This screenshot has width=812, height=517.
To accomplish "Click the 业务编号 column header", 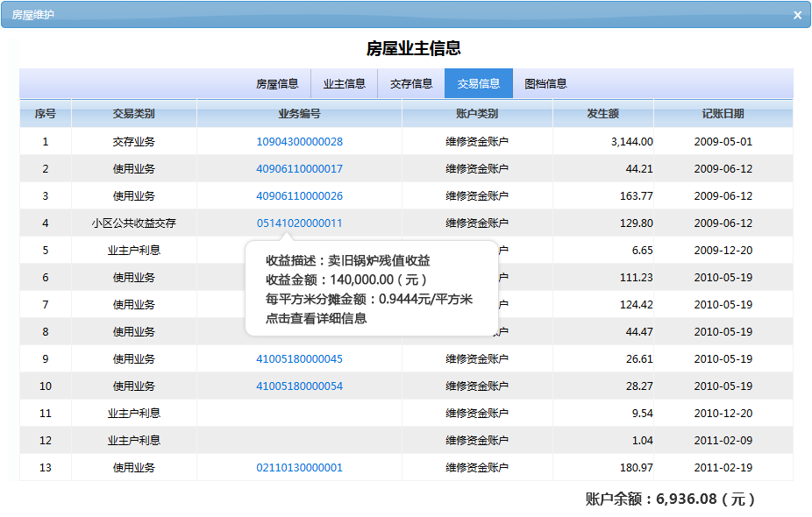I will [299, 114].
